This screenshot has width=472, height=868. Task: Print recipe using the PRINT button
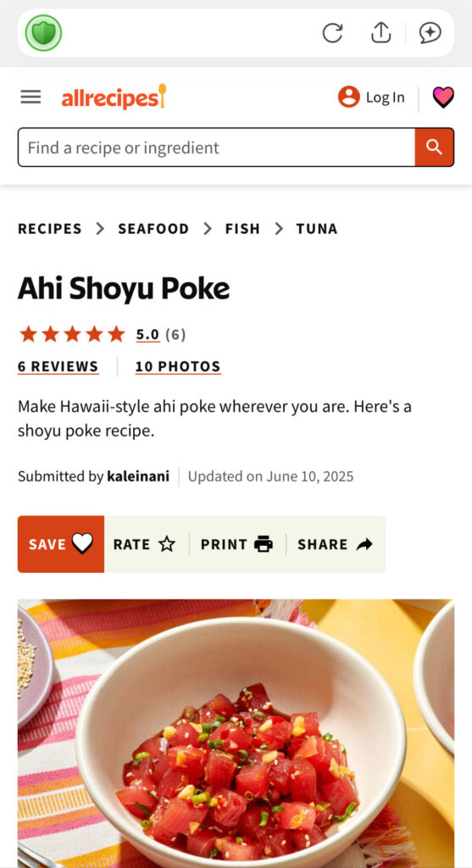pyautogui.click(x=236, y=544)
